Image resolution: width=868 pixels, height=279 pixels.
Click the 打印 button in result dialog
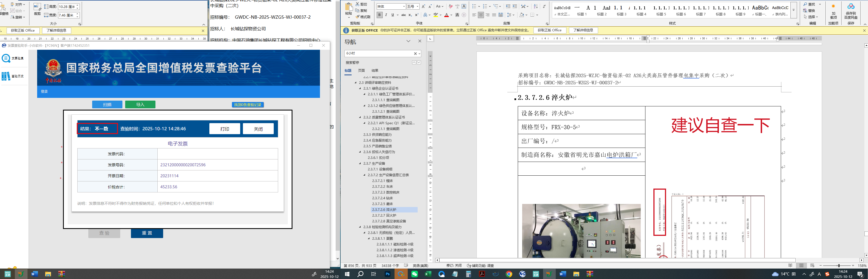click(224, 129)
